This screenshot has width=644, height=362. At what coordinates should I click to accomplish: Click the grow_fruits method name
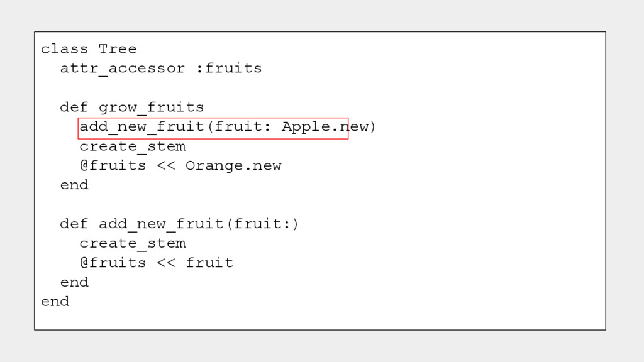[151, 107]
